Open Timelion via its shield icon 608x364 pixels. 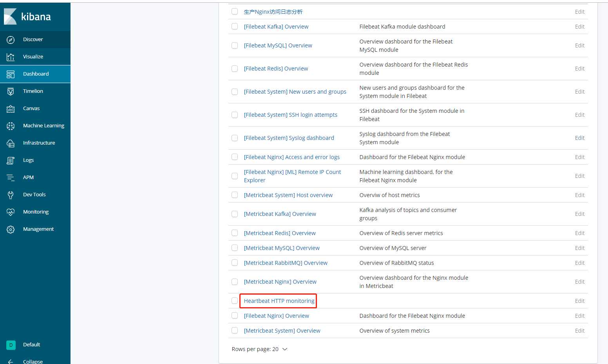(11, 91)
